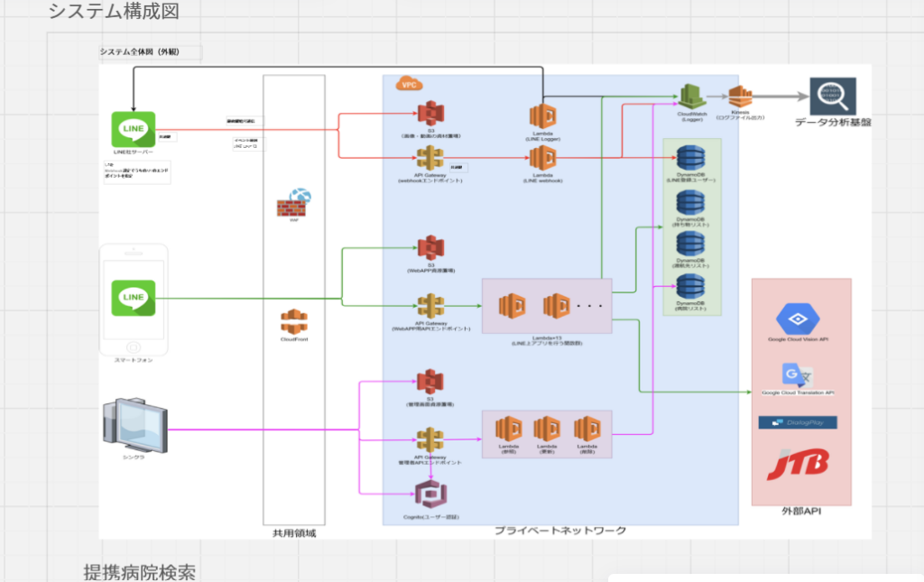Viewport: 924px width, 582px height.
Task: Click the データ分析基盤 magnifier icon
Action: (x=832, y=96)
